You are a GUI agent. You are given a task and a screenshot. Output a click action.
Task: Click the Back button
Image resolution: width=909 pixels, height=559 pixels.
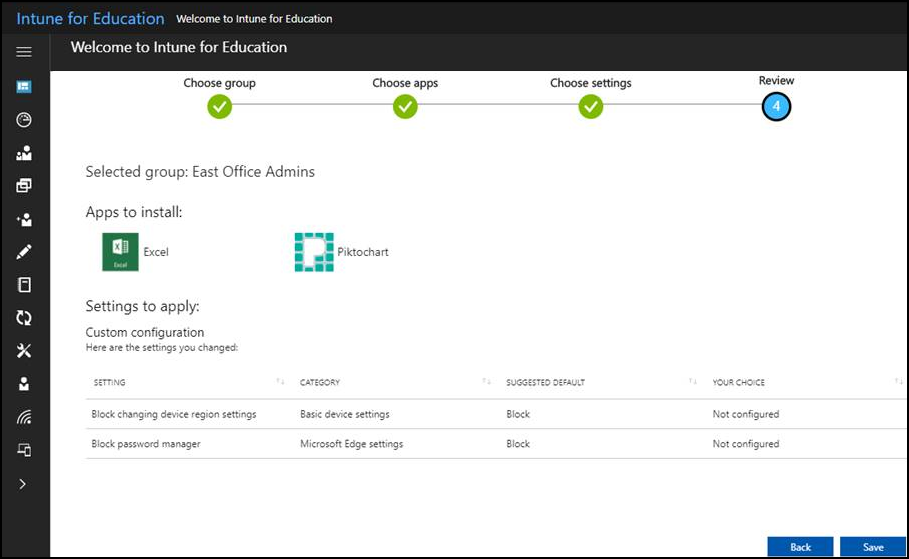[x=800, y=547]
